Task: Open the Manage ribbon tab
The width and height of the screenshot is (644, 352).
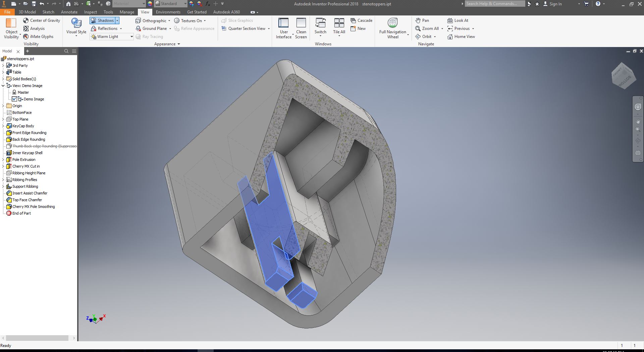Action: tap(127, 12)
